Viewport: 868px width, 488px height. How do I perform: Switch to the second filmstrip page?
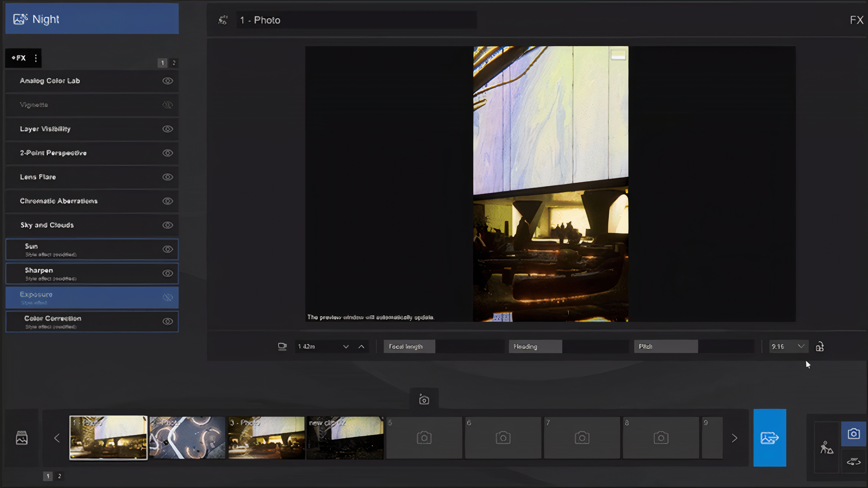pos(60,476)
